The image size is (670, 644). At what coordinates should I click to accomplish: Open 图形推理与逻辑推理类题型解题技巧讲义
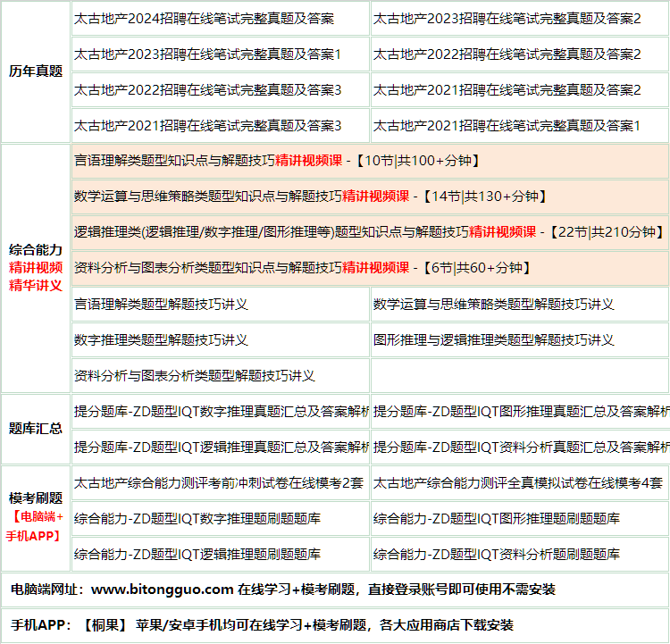coord(493,340)
